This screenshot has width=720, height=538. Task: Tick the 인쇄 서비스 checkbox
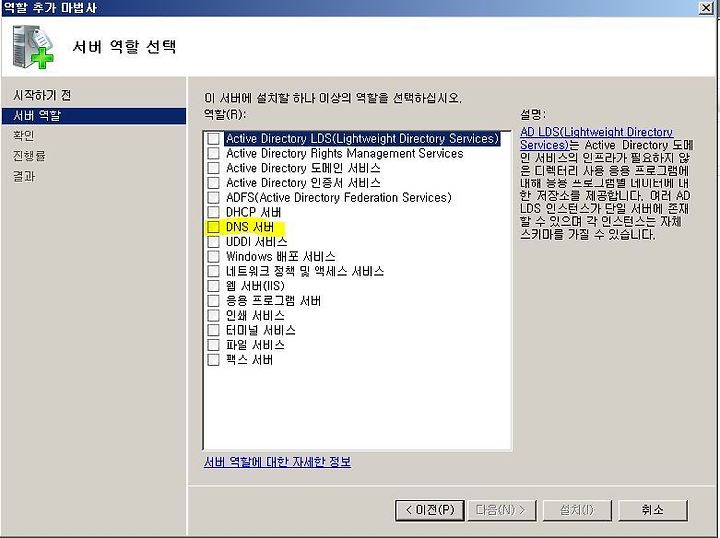(x=214, y=315)
